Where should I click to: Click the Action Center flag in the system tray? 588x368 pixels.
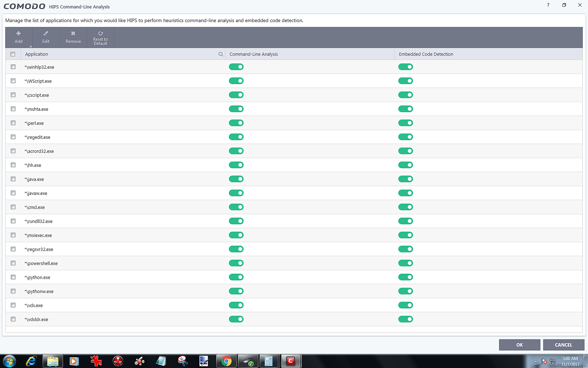coord(544,361)
